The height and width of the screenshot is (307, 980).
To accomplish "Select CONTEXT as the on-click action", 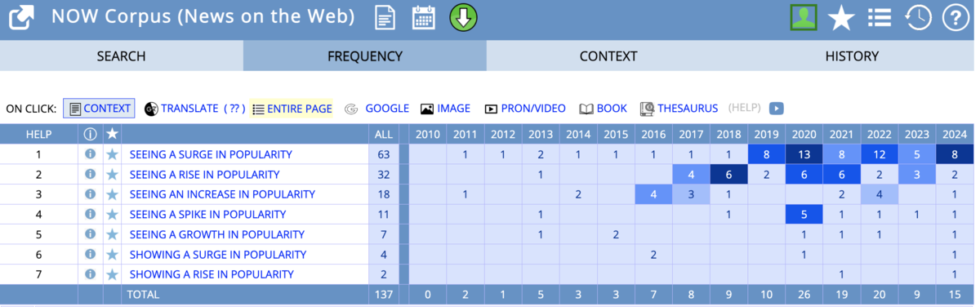I will tap(99, 109).
